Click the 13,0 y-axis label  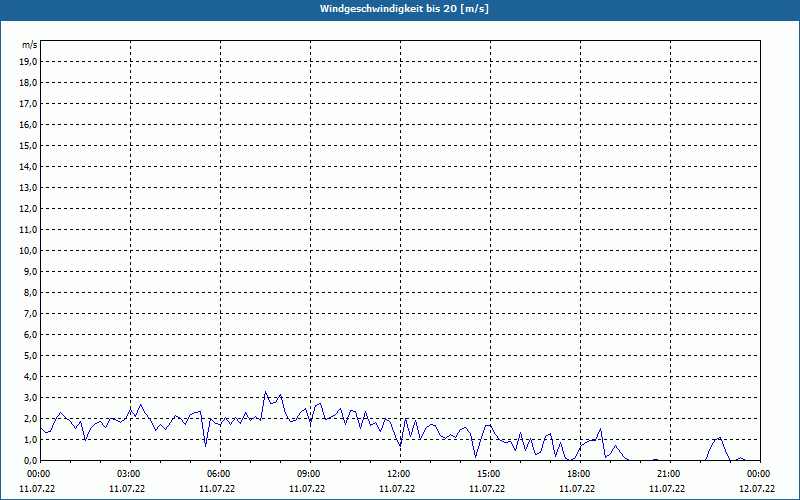(29, 187)
